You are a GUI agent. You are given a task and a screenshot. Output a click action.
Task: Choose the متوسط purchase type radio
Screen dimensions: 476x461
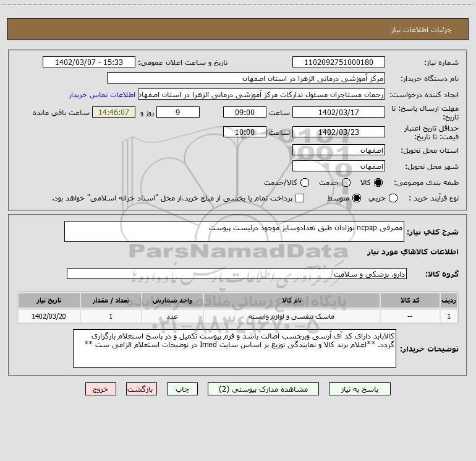(357, 199)
